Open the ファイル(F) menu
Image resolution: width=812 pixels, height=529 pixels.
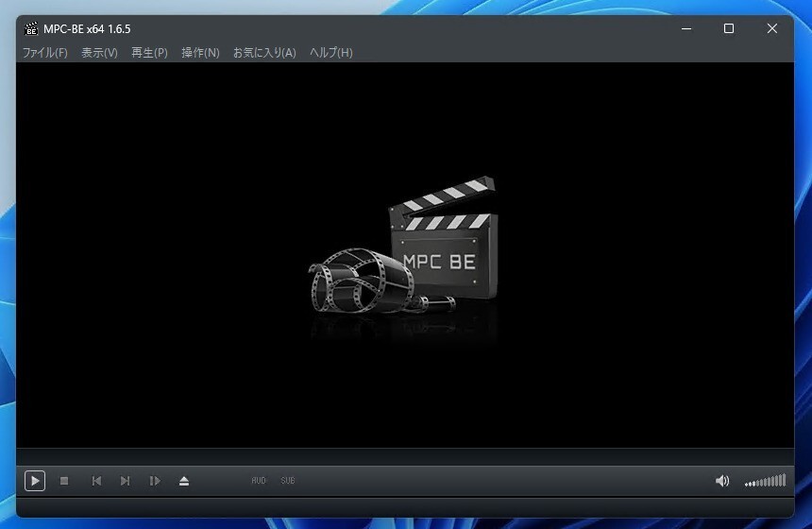(x=45, y=52)
